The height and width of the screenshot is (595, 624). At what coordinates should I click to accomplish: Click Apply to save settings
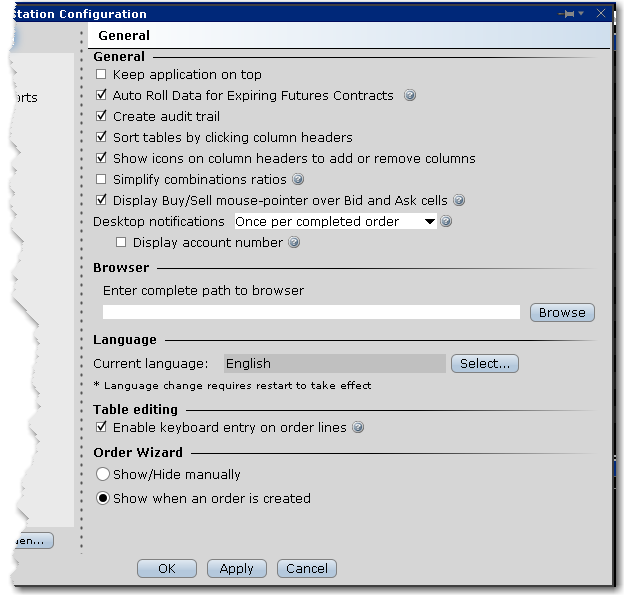click(236, 569)
